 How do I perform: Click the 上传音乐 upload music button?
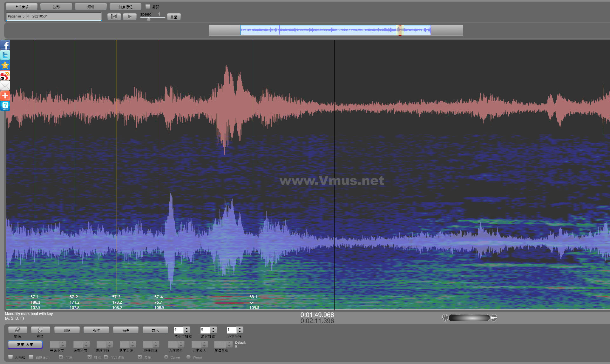[x=22, y=7]
